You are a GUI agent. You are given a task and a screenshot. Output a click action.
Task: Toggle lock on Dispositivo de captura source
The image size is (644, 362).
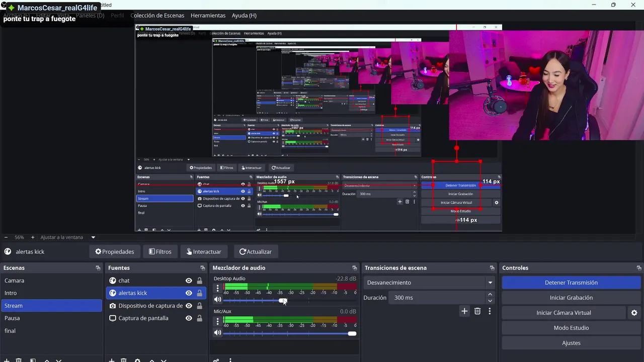(199, 306)
